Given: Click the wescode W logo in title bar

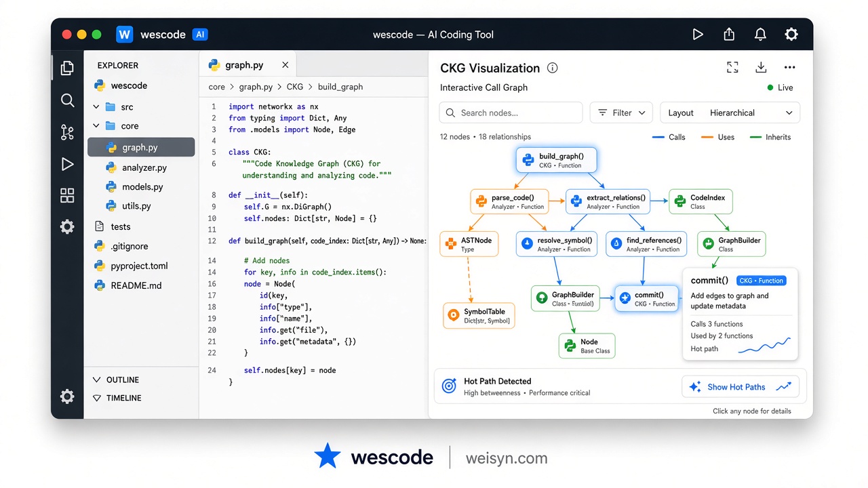Looking at the screenshot, I should pos(125,35).
